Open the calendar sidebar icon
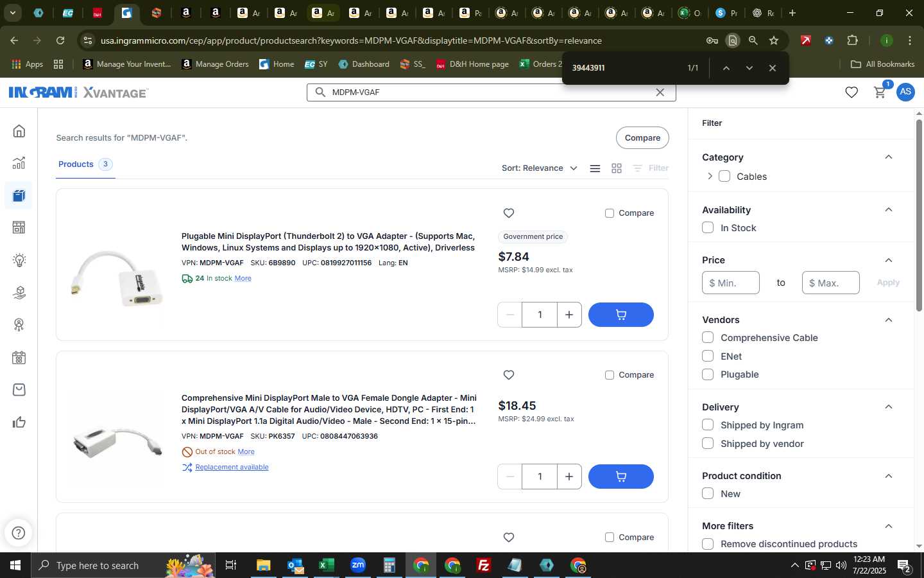The width and height of the screenshot is (924, 578). tap(19, 358)
